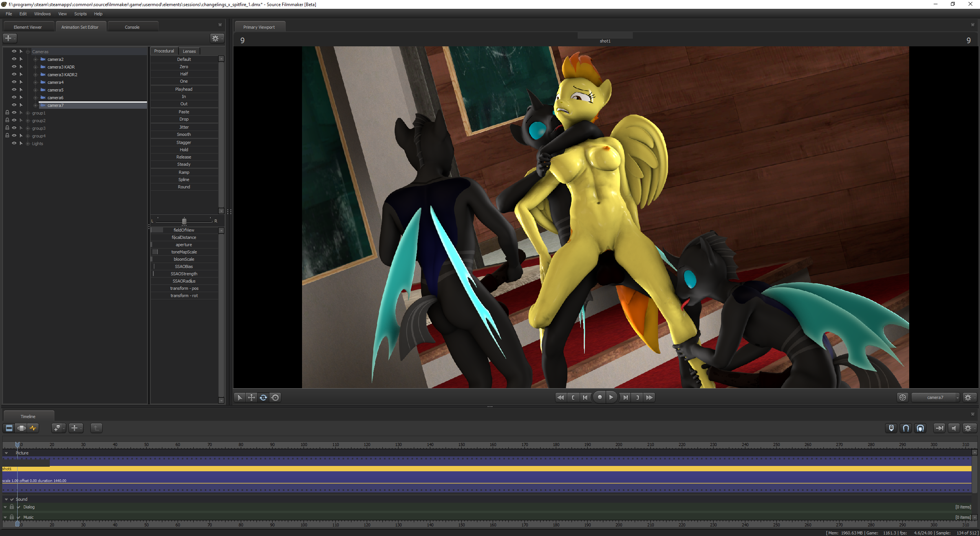Switch to the Graph Editor mode
The width and height of the screenshot is (980, 536).
pos(33,428)
